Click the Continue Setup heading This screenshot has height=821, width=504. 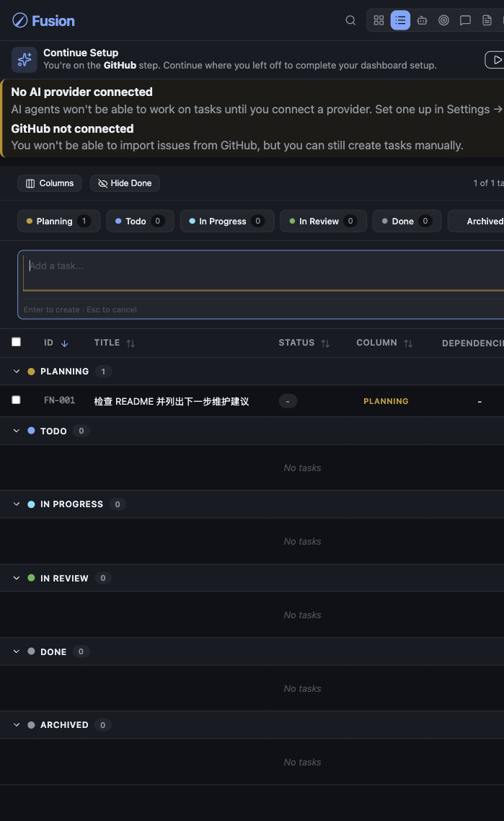[x=81, y=53]
